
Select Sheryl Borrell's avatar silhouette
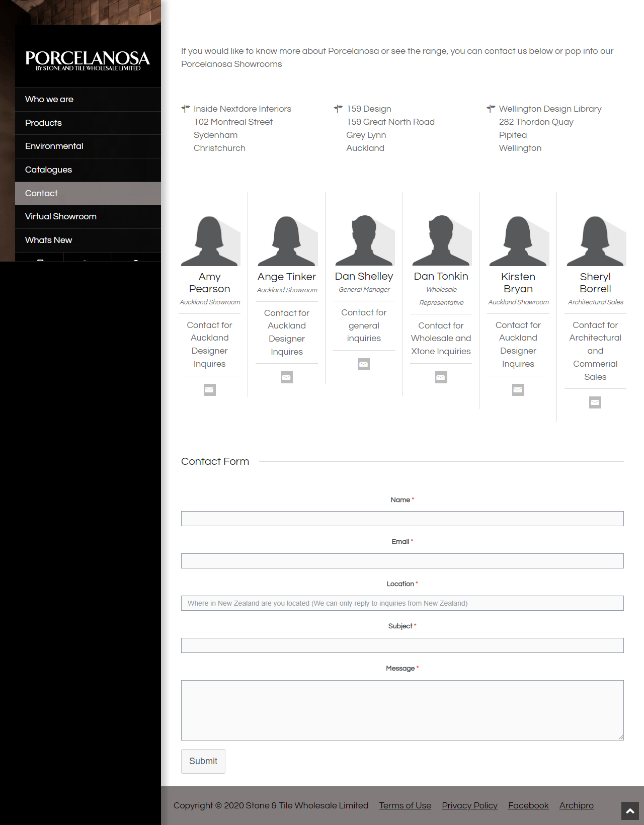(596, 241)
